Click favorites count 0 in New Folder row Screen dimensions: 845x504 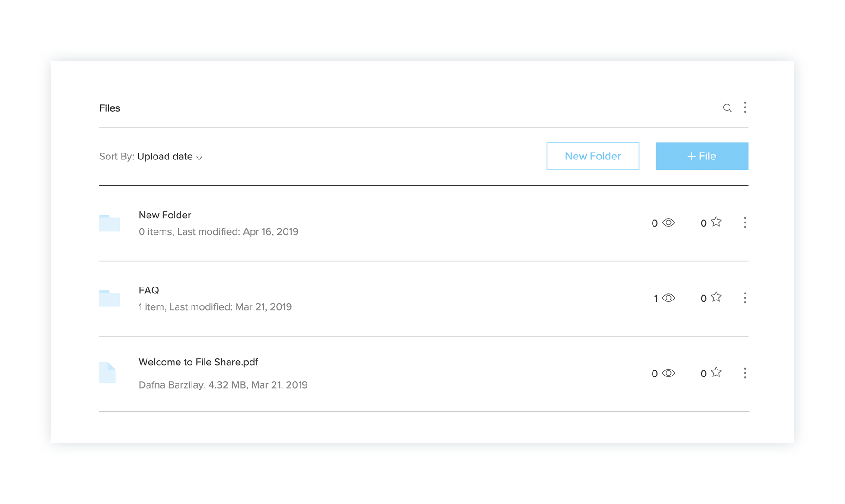click(x=704, y=223)
